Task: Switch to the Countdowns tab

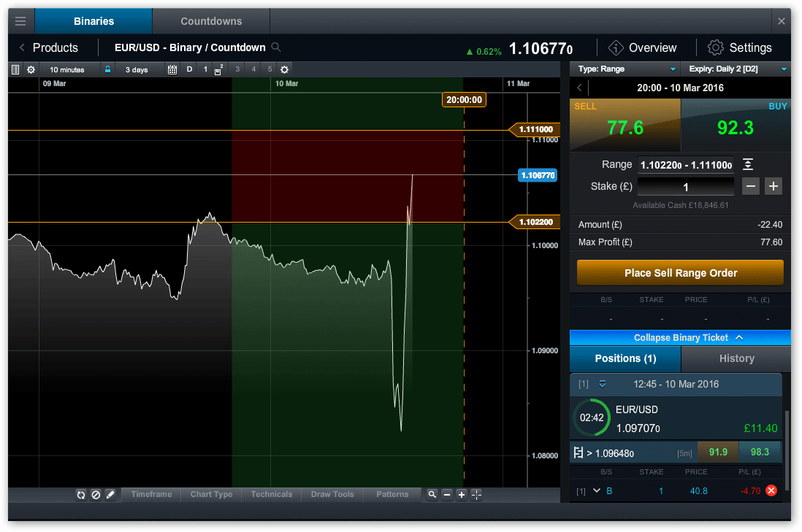Action: (211, 21)
